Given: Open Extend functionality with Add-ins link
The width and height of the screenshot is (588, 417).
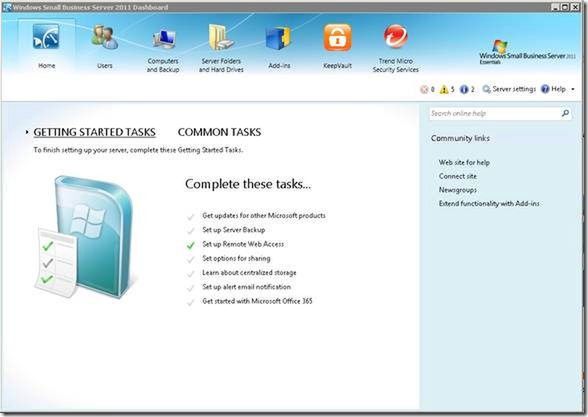Looking at the screenshot, I should coord(489,203).
